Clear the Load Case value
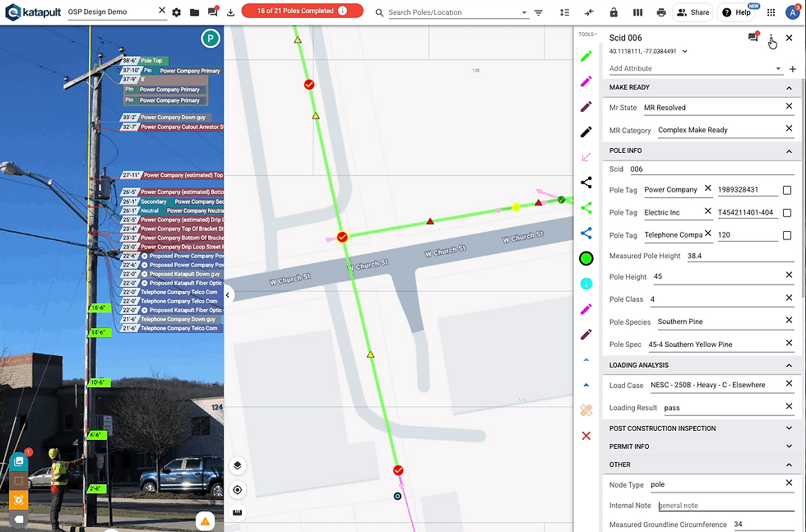Viewport: 806px width, 532px height. coord(789,383)
